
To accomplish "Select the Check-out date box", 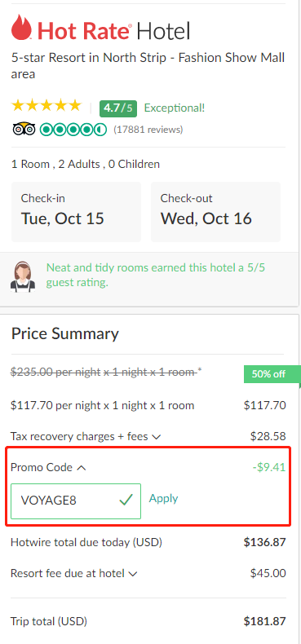I will tap(215, 212).
